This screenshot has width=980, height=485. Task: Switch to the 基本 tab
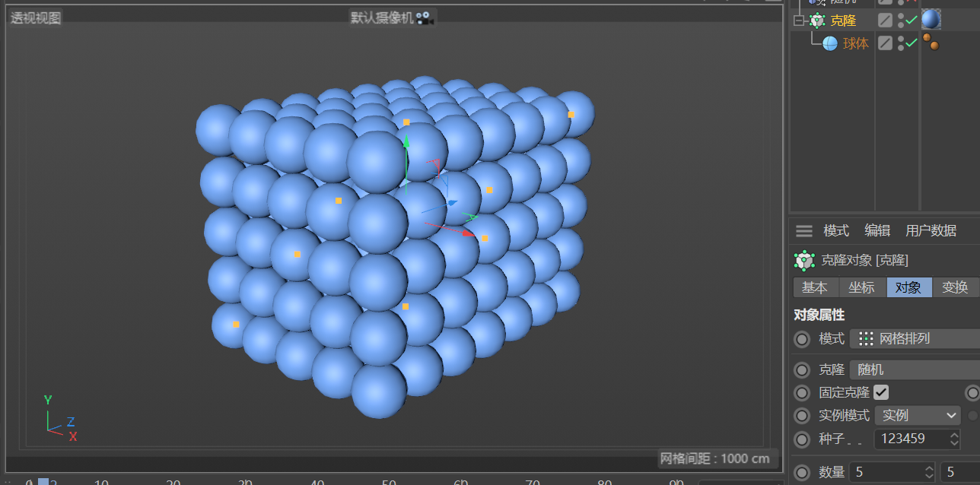(815, 287)
